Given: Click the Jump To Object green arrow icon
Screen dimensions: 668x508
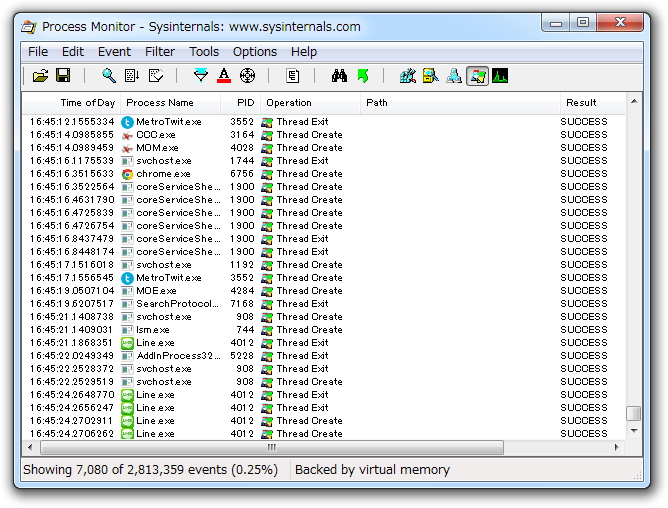Looking at the screenshot, I should [363, 76].
